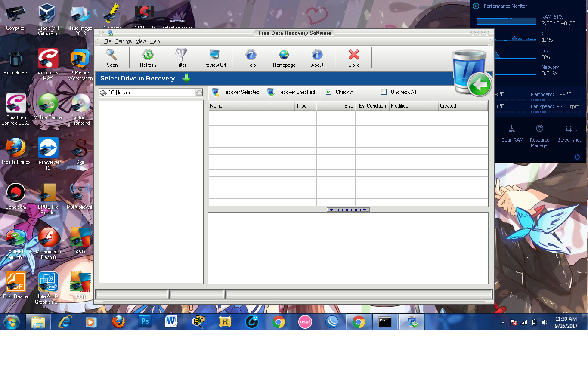
Task: Click Screenshot tool in Performance Monitor
Action: pyautogui.click(x=569, y=133)
